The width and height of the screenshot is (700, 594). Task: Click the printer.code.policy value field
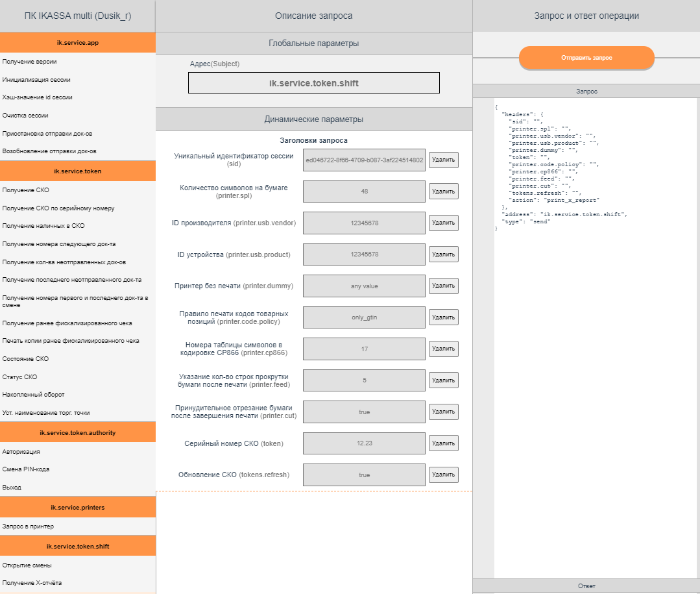pyautogui.click(x=364, y=317)
